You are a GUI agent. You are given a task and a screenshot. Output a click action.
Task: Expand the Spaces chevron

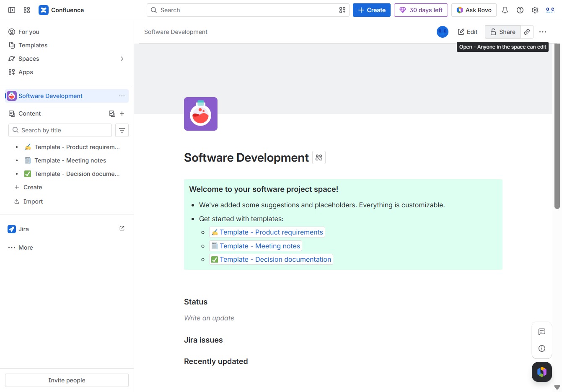pyautogui.click(x=122, y=59)
